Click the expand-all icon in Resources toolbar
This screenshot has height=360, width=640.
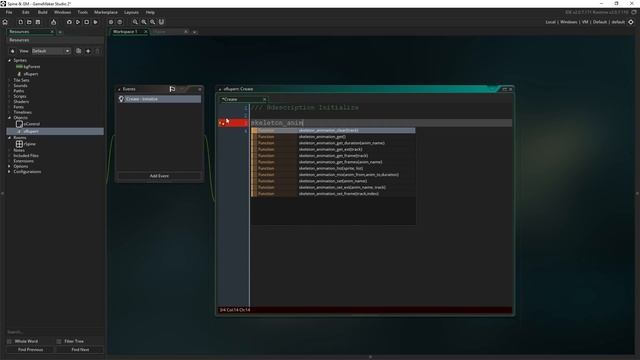78,51
